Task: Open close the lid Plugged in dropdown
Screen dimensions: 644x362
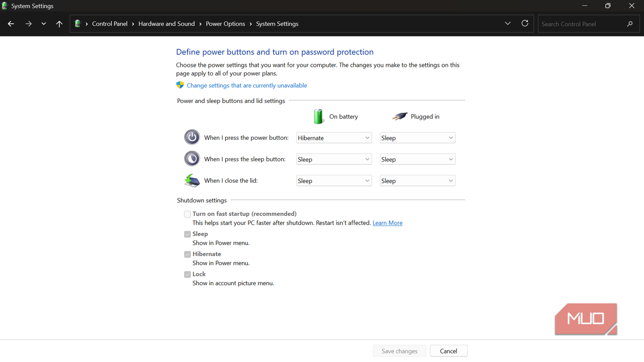Action: [x=417, y=181]
